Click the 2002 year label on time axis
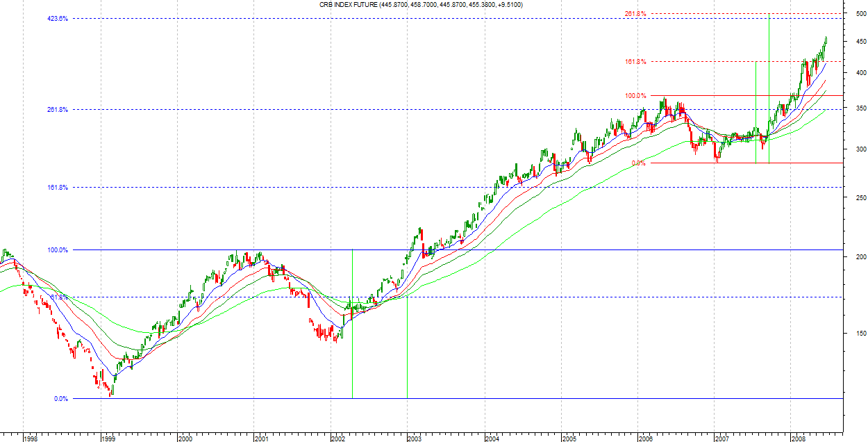The width and height of the screenshot is (868, 442). [339, 439]
